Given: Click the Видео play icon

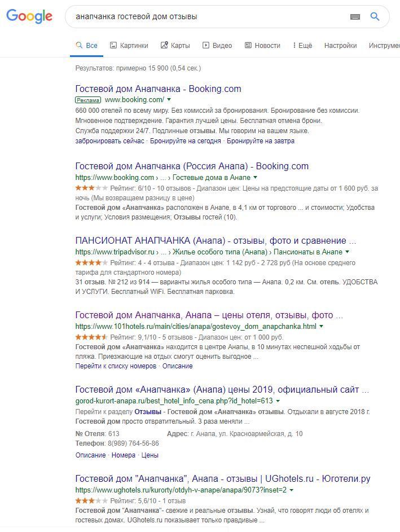Looking at the screenshot, I should coord(205,45).
